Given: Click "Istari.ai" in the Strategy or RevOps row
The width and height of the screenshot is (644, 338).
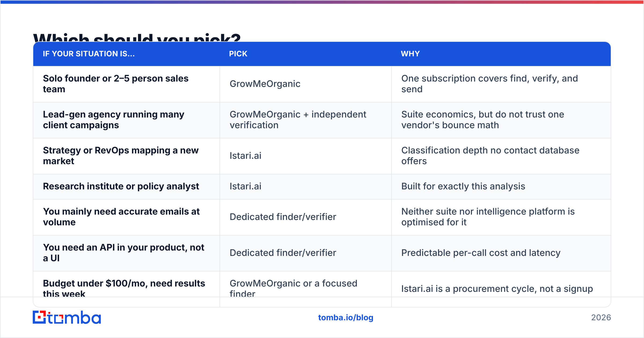Looking at the screenshot, I should (246, 156).
